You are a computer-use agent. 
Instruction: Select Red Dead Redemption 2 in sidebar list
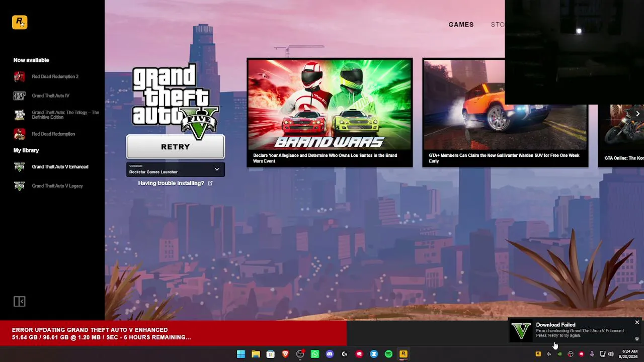55,76
